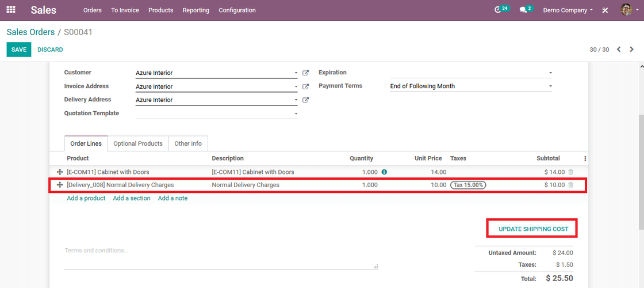Click the Update Shipping Cost button
Screen dimensions: 644x288
[x=534, y=229]
